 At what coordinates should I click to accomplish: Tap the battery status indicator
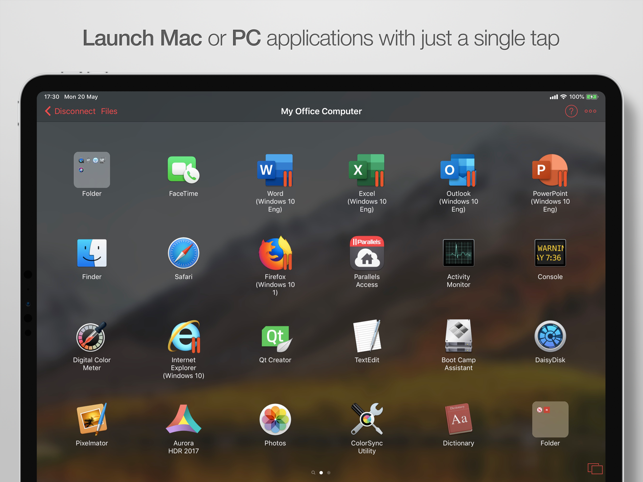592,97
